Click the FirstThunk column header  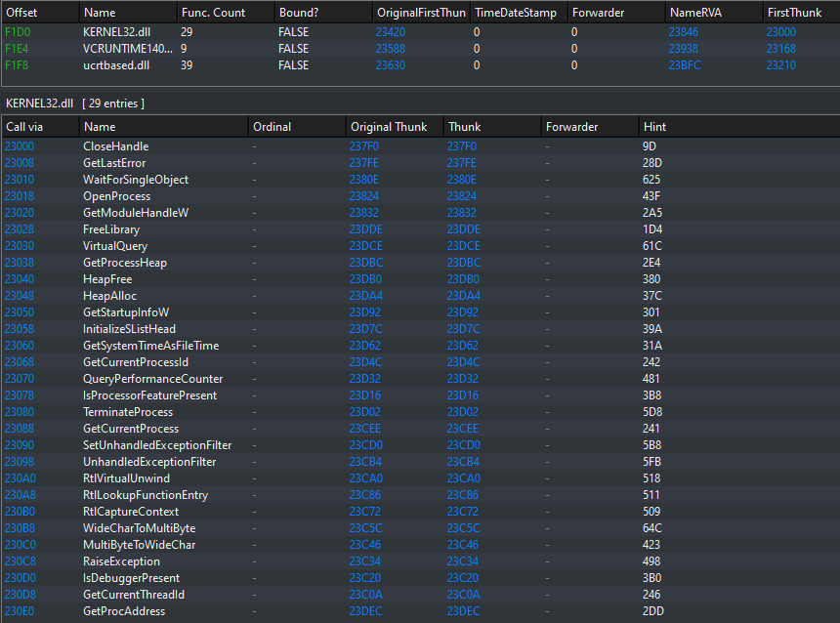(793, 13)
